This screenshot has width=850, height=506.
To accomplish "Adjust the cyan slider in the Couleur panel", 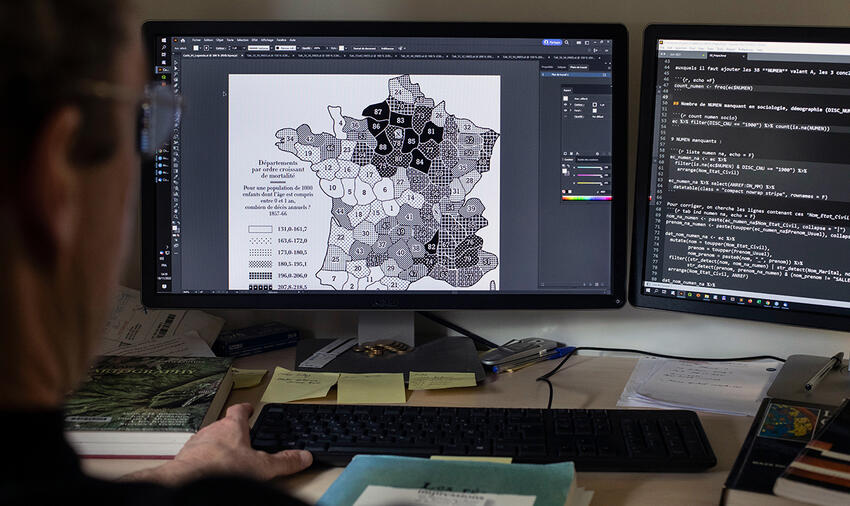I will [x=589, y=168].
